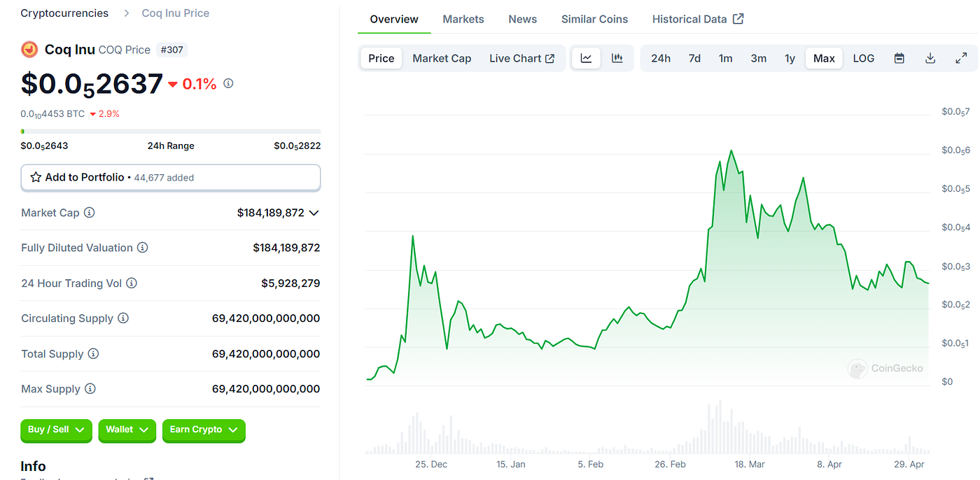The height and width of the screenshot is (480, 980).
Task: Switch to line chart view icon
Action: point(587,58)
